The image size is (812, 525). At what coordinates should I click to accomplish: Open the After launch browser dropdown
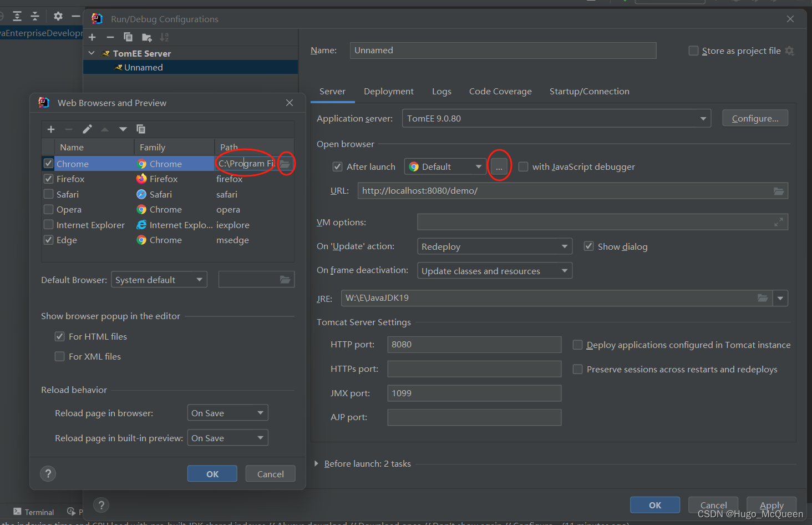445,166
